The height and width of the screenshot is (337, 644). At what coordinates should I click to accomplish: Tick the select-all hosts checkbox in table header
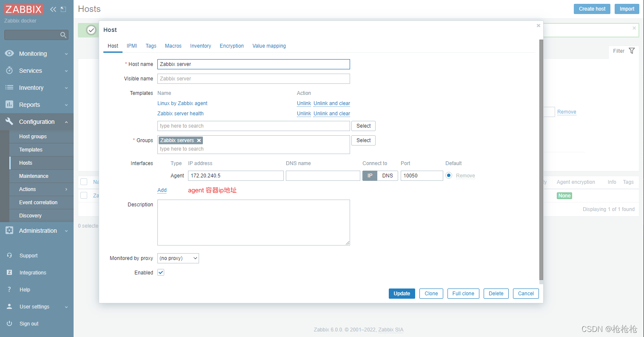[84, 182]
